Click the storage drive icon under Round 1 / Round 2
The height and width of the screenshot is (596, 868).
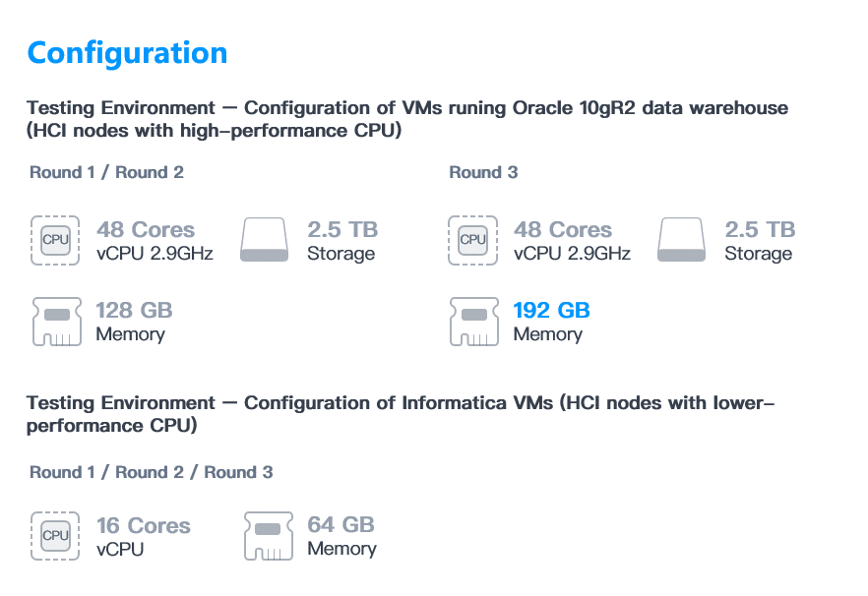[264, 240]
